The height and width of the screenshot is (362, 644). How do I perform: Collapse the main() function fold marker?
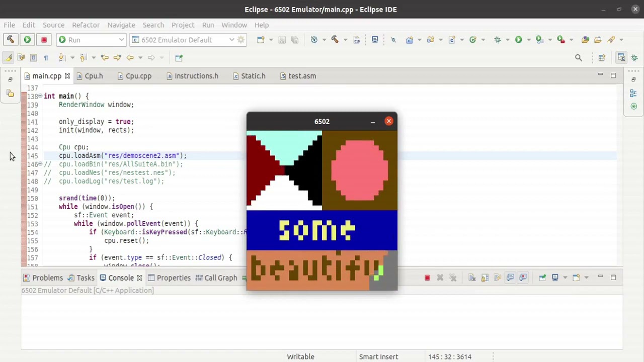coord(40,96)
